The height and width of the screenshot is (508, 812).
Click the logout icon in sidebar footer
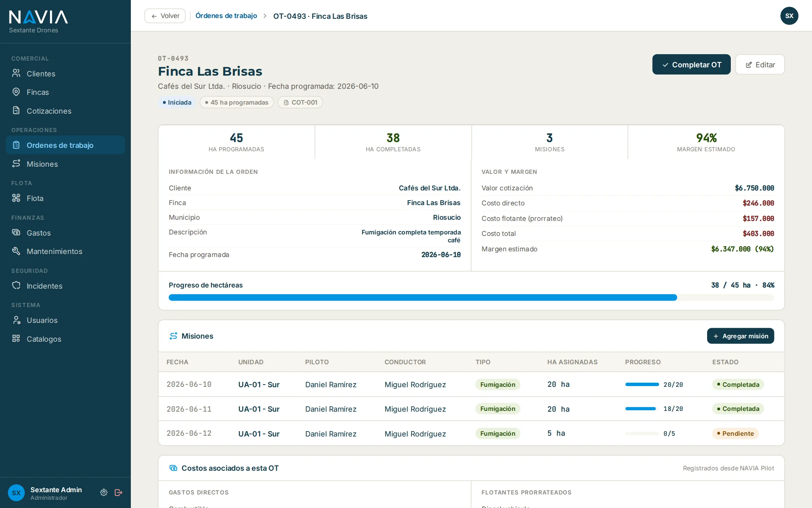(x=118, y=493)
